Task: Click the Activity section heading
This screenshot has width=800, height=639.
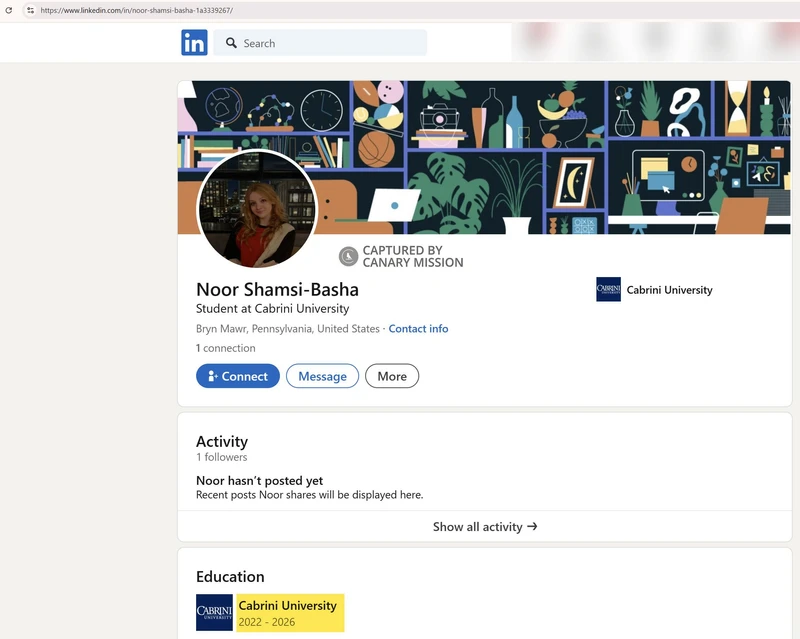Action: 222,441
